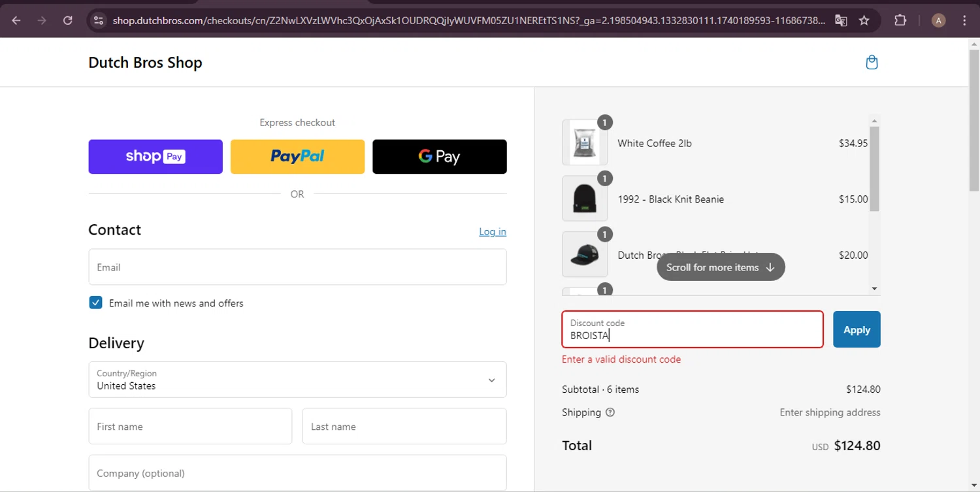Focus the First name field
The width and height of the screenshot is (980, 492).
coord(190,426)
